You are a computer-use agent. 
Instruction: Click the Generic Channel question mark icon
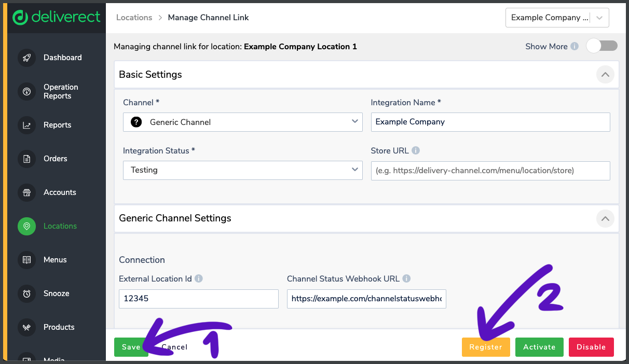click(136, 122)
